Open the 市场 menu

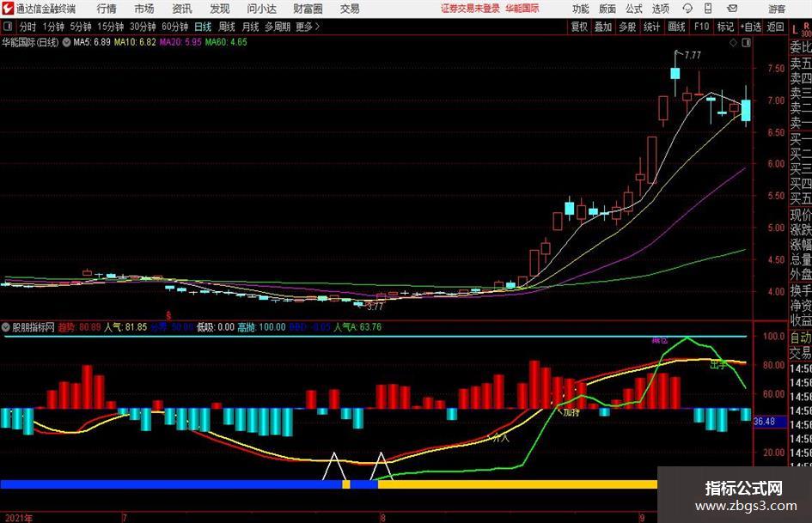point(144,9)
